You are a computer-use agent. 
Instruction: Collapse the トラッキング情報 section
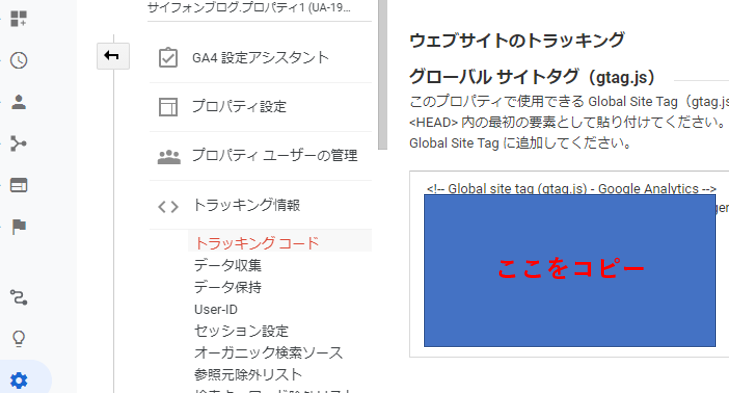point(245,205)
